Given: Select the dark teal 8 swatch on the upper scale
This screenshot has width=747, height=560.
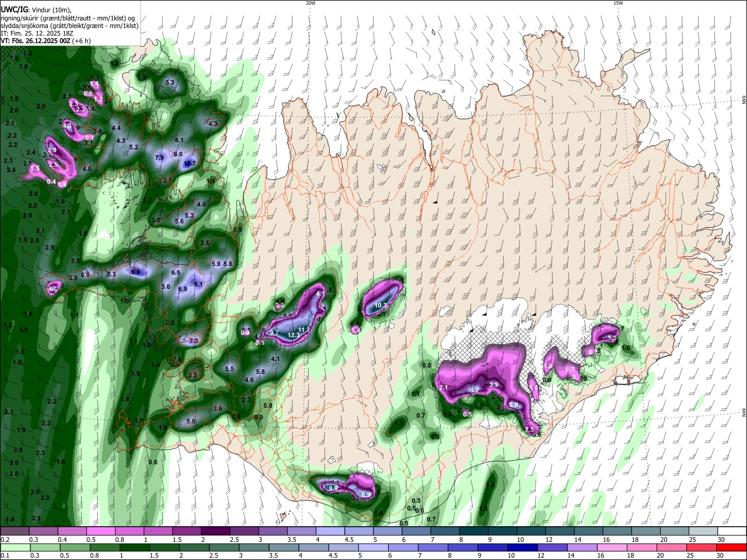Looking at the screenshot, I should coord(473,531).
